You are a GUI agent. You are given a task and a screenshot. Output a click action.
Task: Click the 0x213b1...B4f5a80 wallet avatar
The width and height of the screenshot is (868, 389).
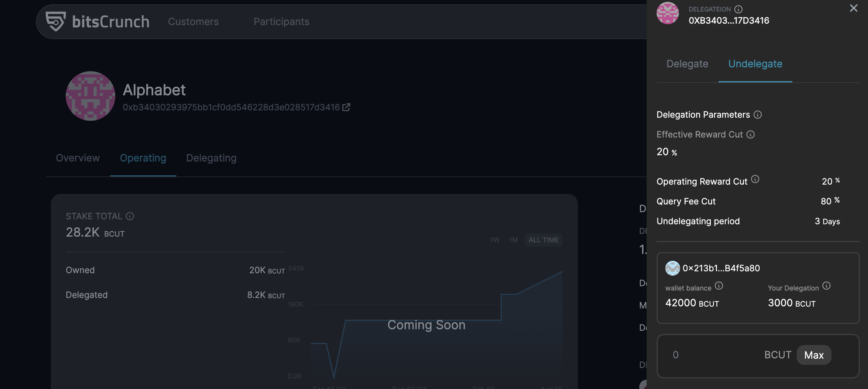[672, 268]
